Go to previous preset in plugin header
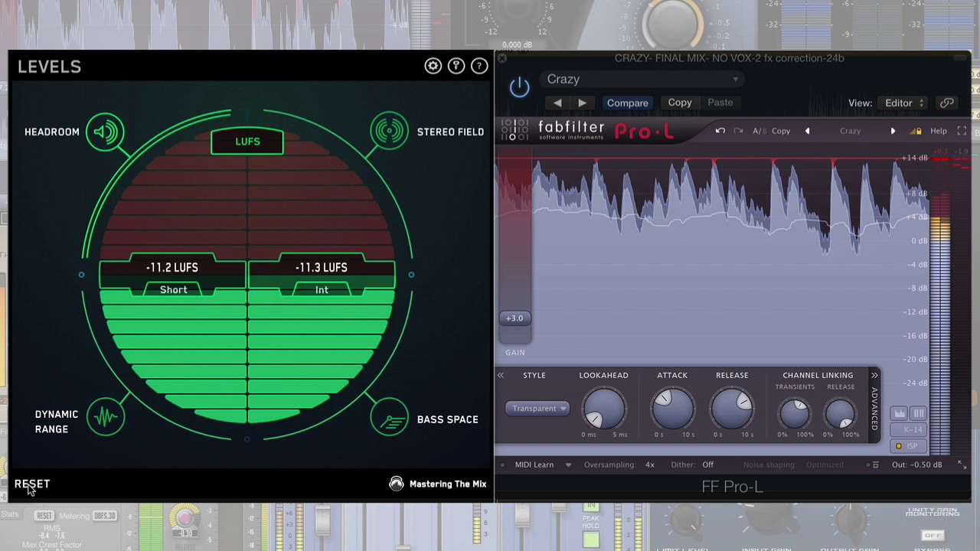The image size is (980, 551). pyautogui.click(x=557, y=103)
